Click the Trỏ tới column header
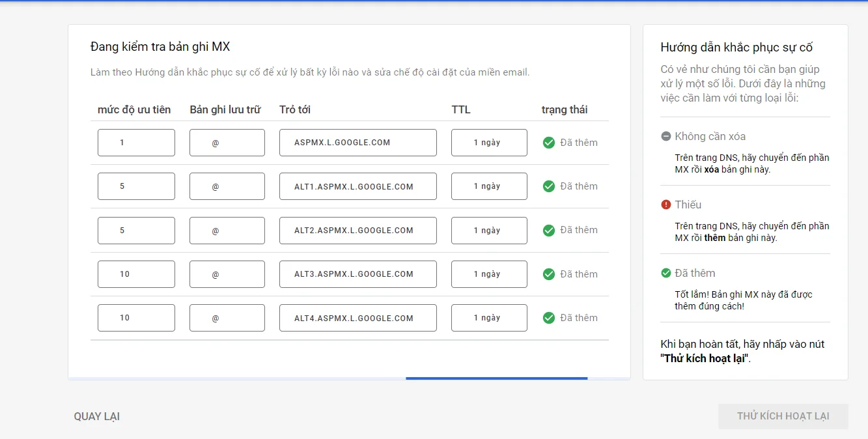The height and width of the screenshot is (439, 868). tap(295, 109)
